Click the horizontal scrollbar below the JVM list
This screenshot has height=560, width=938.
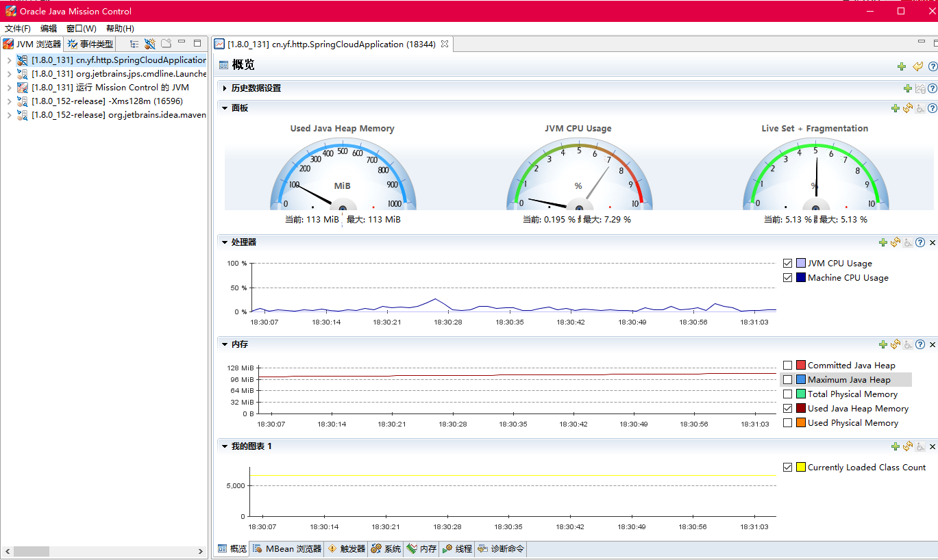click(x=31, y=551)
